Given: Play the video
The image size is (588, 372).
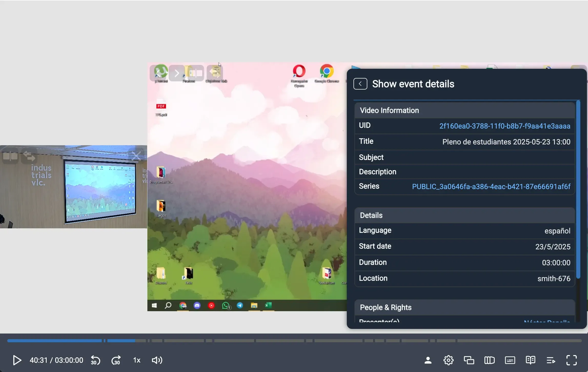Looking at the screenshot, I should (17, 360).
